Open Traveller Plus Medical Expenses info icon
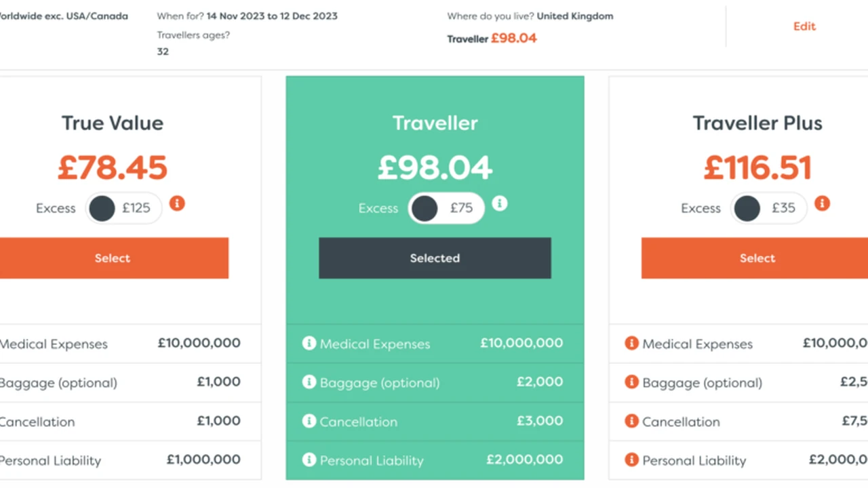 (x=631, y=344)
